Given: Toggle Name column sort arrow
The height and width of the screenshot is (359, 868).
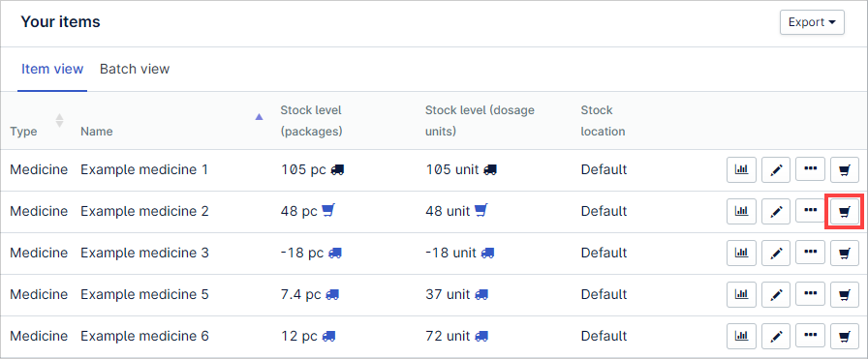Looking at the screenshot, I should pos(259,117).
